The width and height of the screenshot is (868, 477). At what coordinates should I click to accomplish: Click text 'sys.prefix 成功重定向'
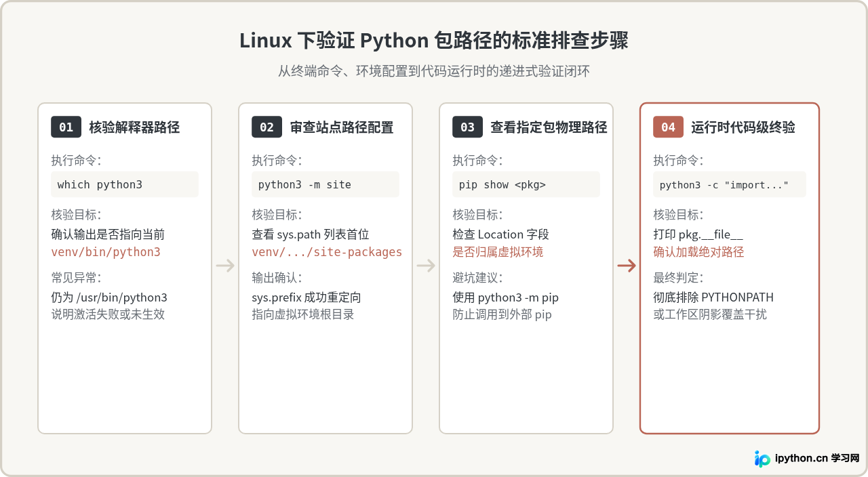[x=307, y=297]
